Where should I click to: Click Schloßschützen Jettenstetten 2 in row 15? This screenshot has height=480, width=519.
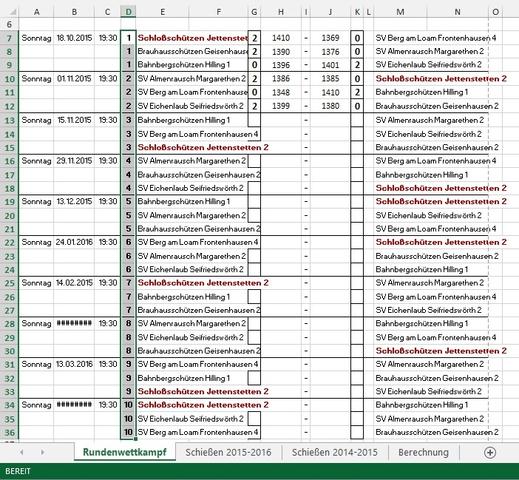(x=203, y=147)
